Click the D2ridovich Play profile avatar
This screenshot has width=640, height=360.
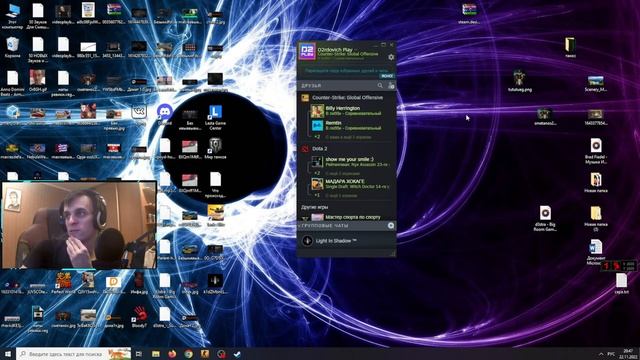pyautogui.click(x=307, y=51)
